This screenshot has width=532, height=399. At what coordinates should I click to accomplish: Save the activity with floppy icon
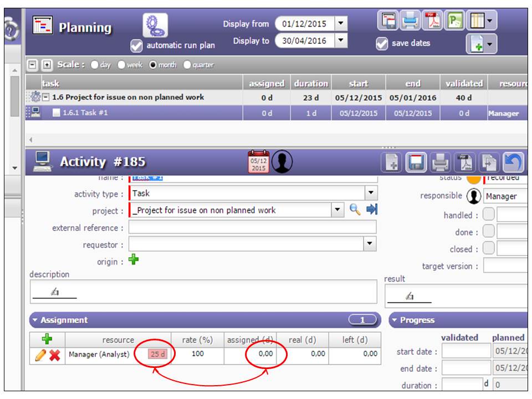(416, 162)
